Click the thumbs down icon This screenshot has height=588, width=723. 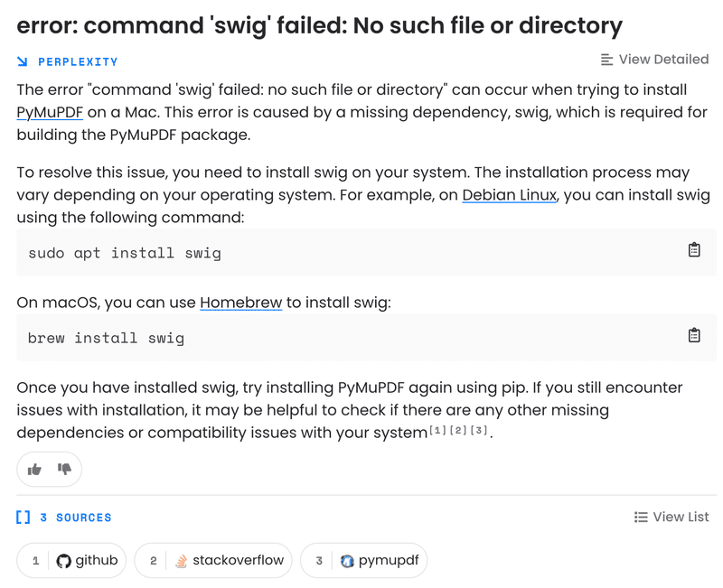point(64,469)
